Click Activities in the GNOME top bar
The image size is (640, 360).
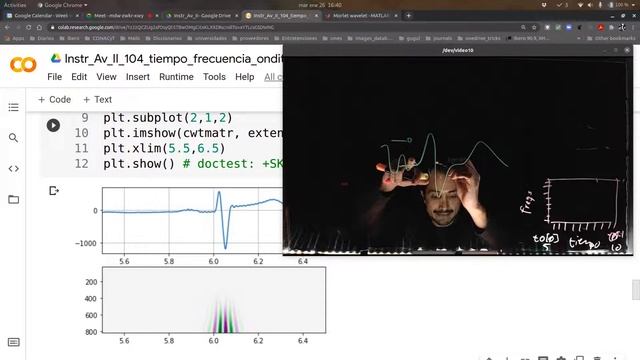pos(15,5)
